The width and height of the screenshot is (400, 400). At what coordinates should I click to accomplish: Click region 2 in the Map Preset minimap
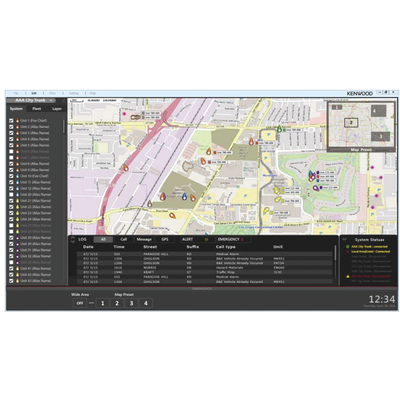[x=351, y=123]
